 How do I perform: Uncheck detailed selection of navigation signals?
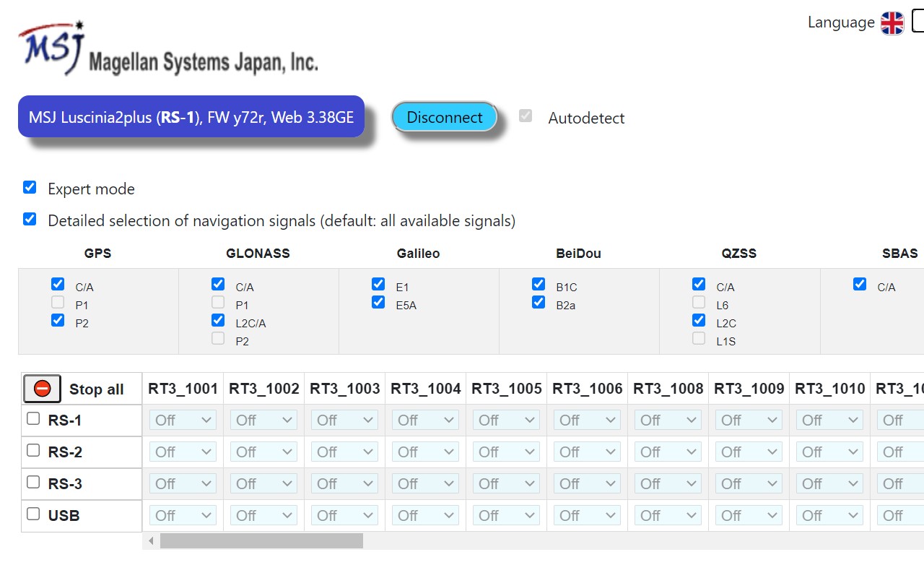(x=30, y=218)
